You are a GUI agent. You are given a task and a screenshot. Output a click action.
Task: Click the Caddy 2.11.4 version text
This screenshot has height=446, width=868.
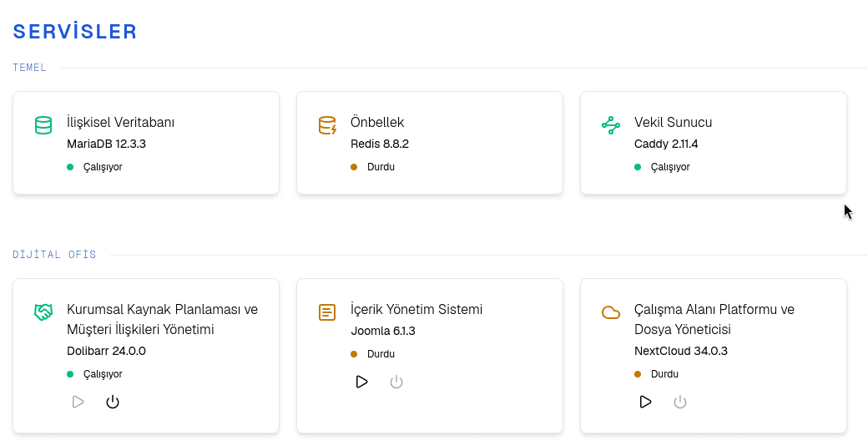click(x=666, y=144)
